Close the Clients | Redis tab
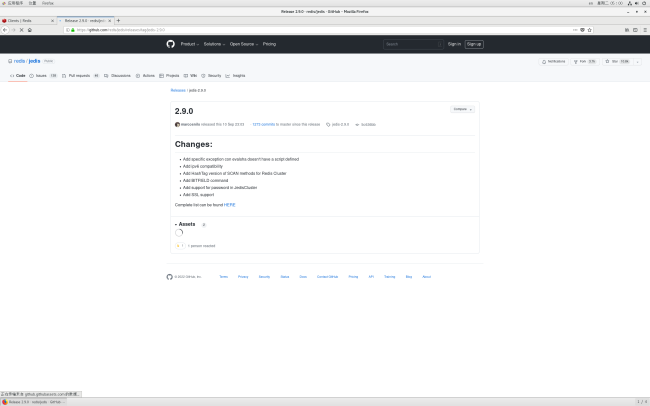Viewport: 650px width, 406px height. (52, 21)
